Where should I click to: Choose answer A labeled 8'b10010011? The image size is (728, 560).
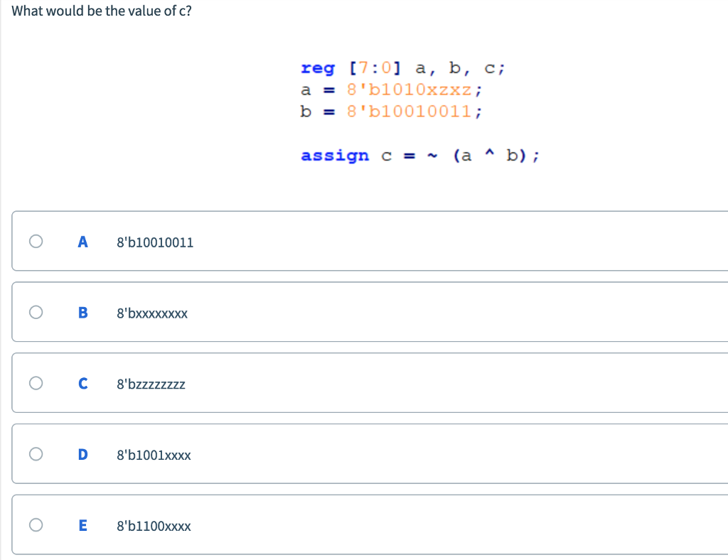tap(154, 242)
